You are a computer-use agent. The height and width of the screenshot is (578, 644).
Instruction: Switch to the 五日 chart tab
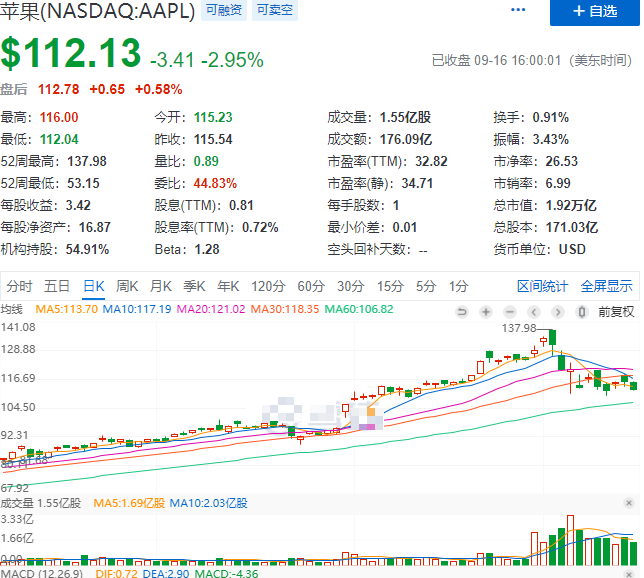click(57, 286)
